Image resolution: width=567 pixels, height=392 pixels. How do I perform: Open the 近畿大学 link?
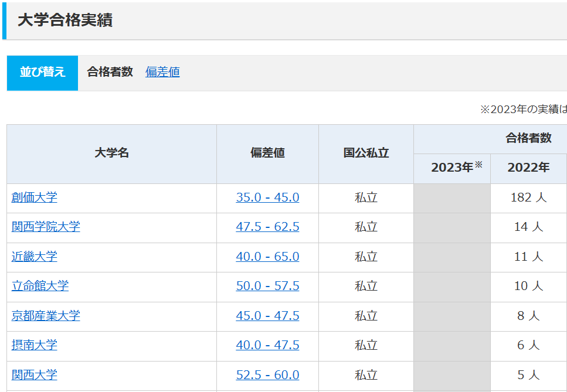(x=35, y=257)
